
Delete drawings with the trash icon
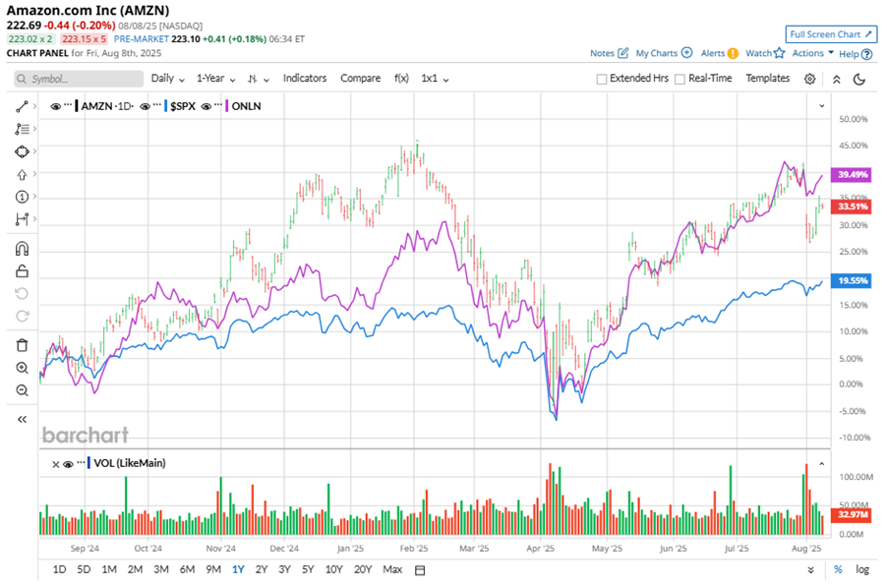(22, 345)
